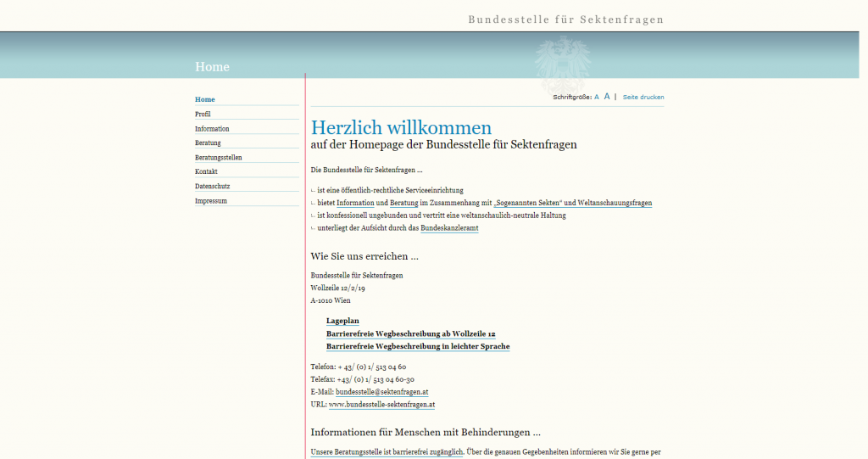Click the Schriftgröße label
The image size is (868, 459).
[572, 97]
